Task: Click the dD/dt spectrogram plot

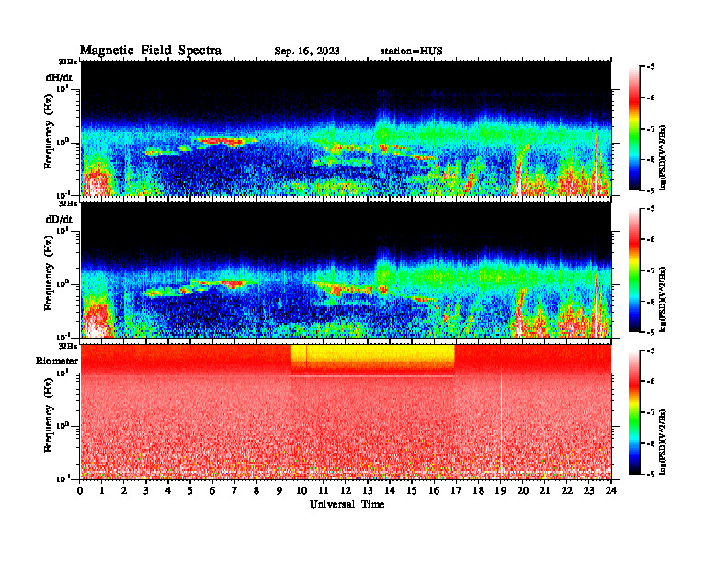Action: (x=346, y=270)
